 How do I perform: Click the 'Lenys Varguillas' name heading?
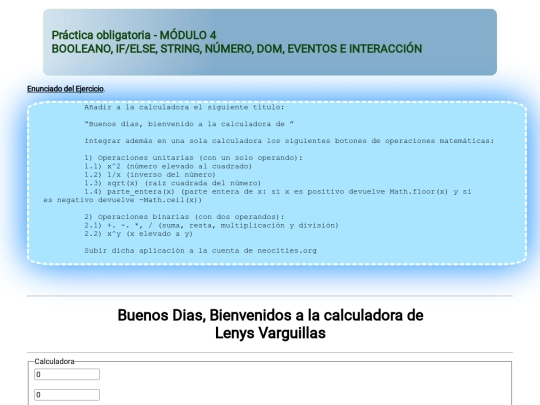coord(270,333)
